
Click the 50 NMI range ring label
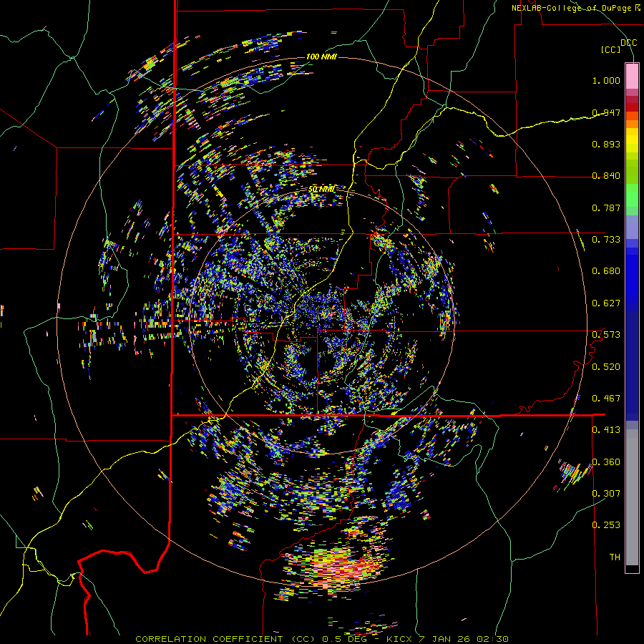pyautogui.click(x=321, y=190)
